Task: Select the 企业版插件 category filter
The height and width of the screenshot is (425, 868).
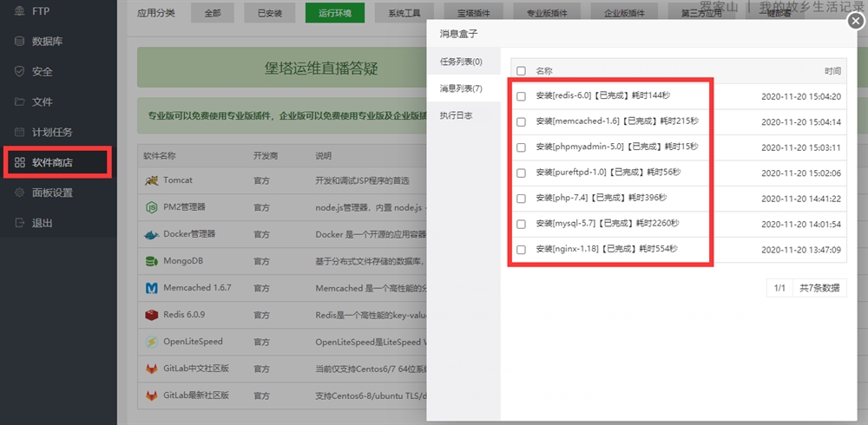Action: [x=624, y=13]
